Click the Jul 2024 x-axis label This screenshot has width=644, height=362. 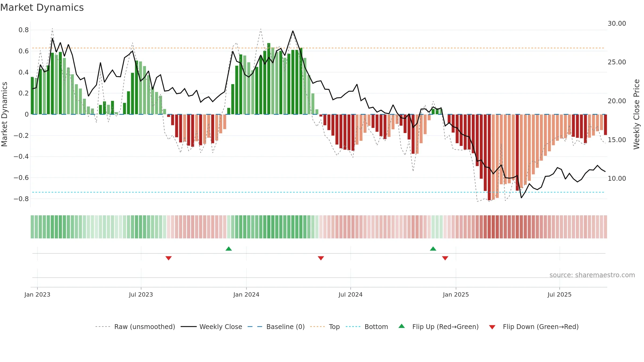pyautogui.click(x=350, y=294)
